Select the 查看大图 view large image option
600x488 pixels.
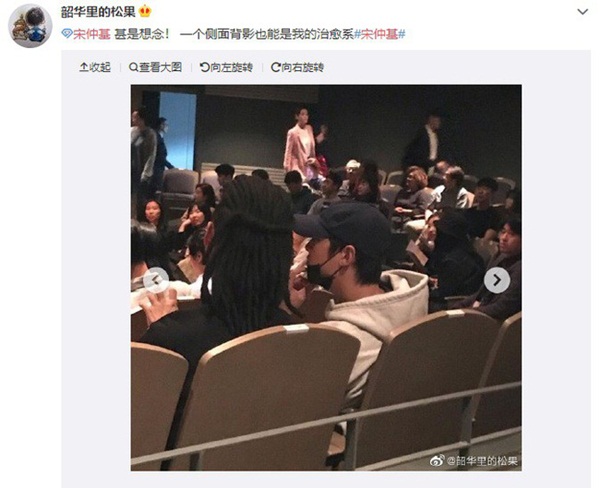click(x=155, y=67)
